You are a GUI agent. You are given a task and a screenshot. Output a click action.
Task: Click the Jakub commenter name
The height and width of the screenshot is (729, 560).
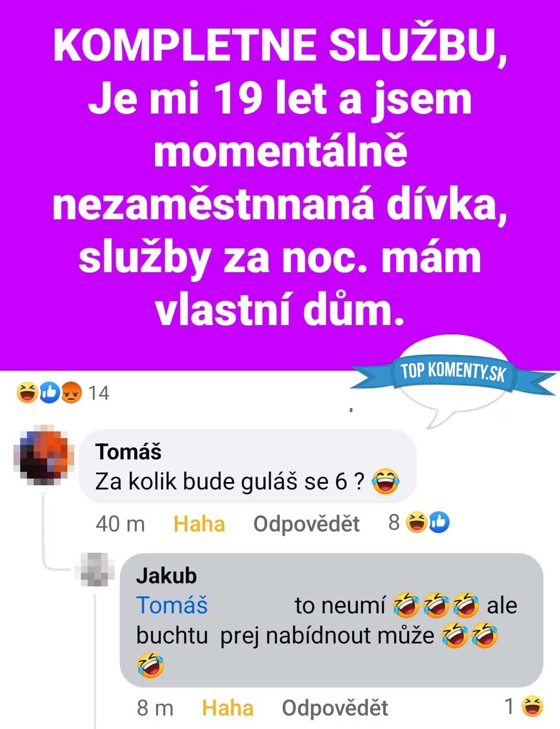tap(166, 576)
